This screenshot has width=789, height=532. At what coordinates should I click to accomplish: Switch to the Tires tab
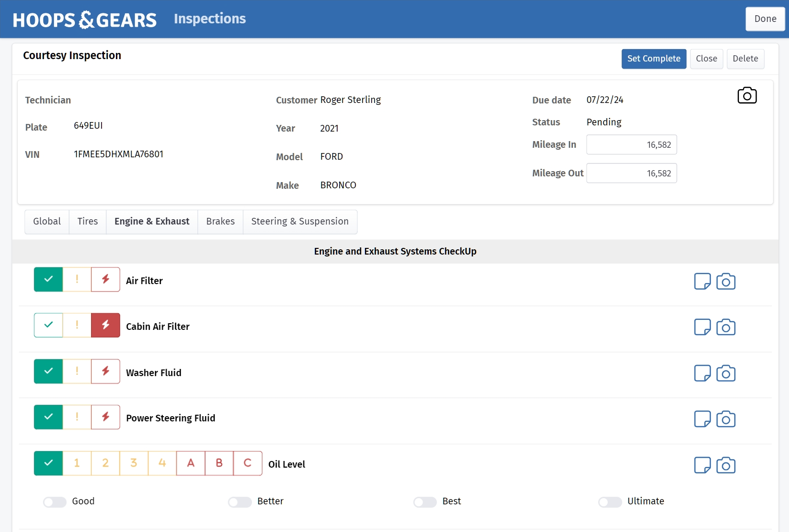coord(88,222)
